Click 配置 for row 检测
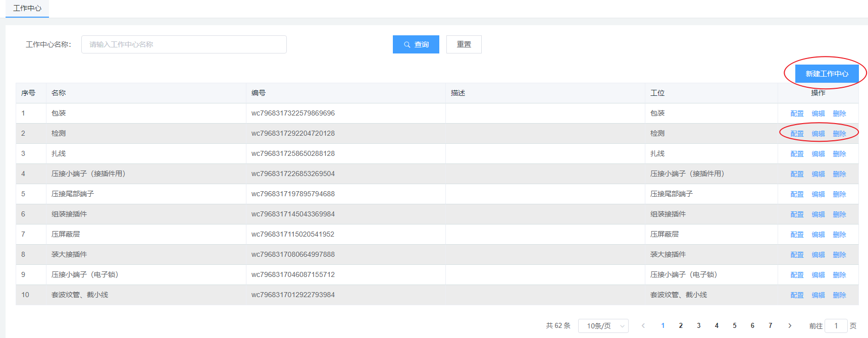This screenshot has height=338, width=868. tap(797, 134)
